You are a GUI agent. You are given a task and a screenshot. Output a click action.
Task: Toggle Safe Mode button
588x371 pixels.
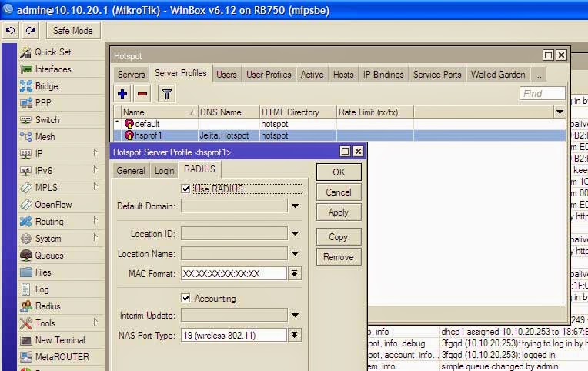(73, 31)
